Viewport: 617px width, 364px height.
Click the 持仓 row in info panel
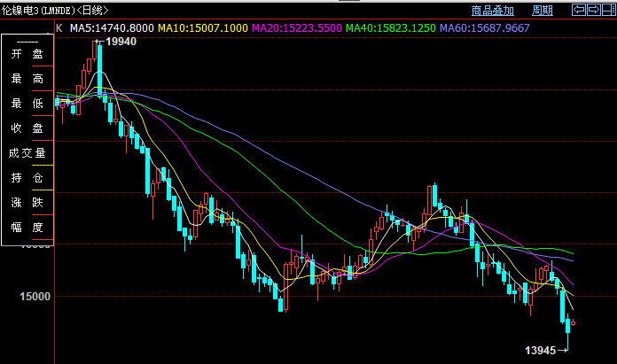point(27,178)
